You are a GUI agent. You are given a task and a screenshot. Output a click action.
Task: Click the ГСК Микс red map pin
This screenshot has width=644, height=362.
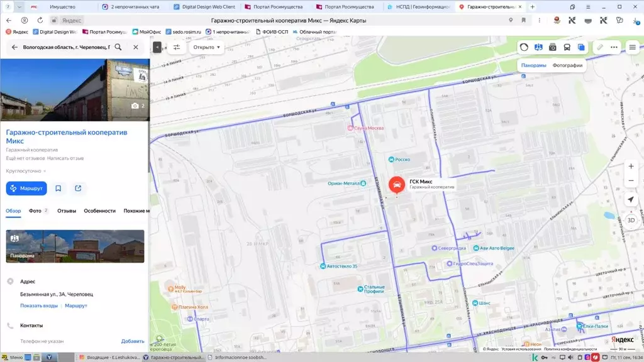point(397,185)
